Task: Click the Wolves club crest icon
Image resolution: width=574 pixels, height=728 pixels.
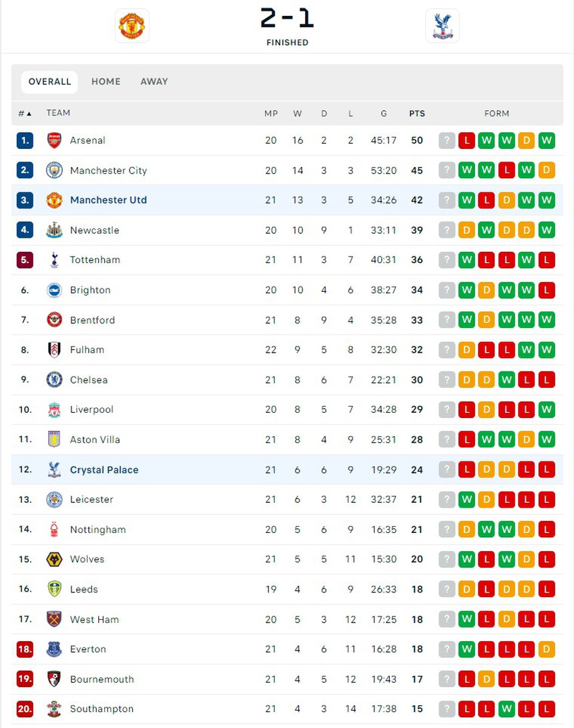Action: pos(54,559)
